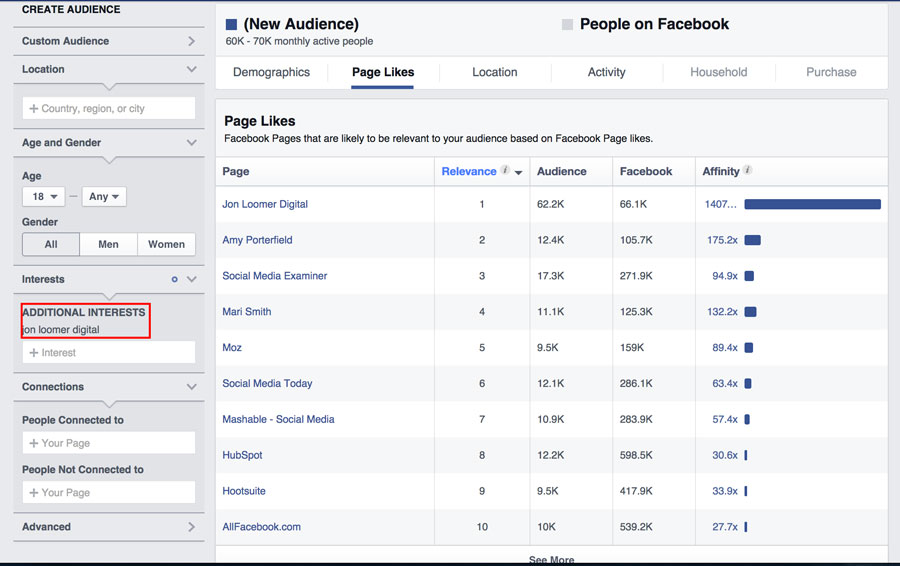Collapse the Interests section chevron
The image size is (900, 566).
click(x=192, y=280)
